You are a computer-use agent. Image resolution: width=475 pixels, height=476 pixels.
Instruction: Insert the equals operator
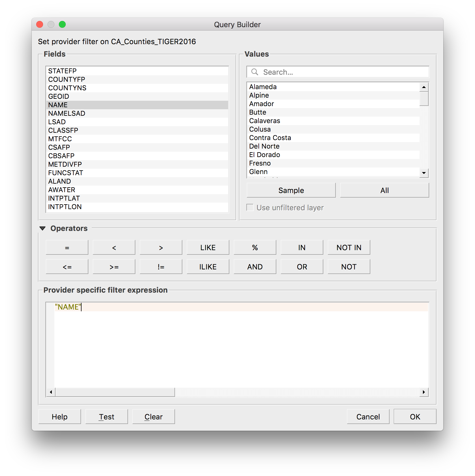[67, 247]
